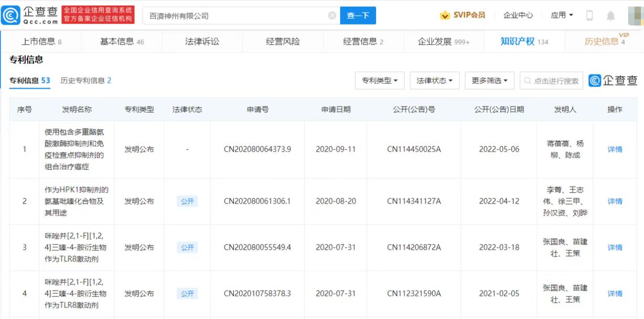Click the 点击进行搜索 patent search field
The image size is (644, 319).
coord(552,81)
